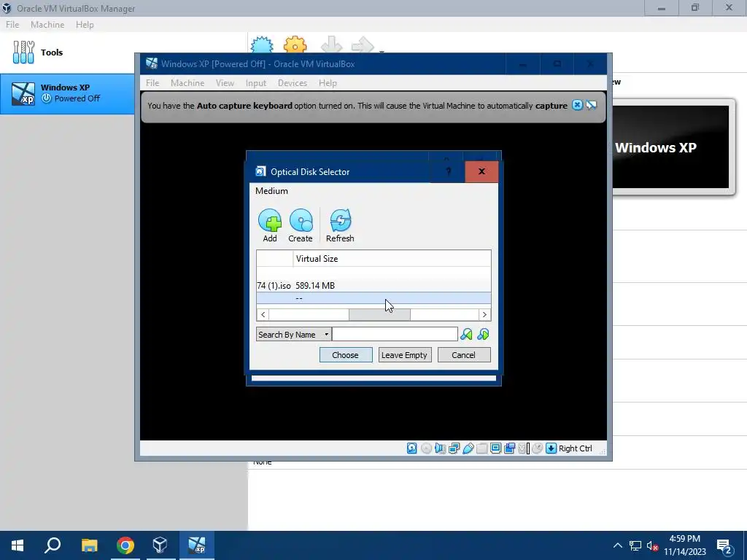Click USB devices indicator in status bar
The height and width of the screenshot is (560, 747).
coord(468,448)
